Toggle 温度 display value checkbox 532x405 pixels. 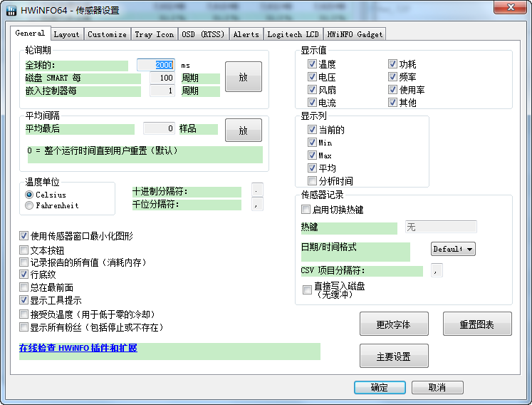click(312, 64)
